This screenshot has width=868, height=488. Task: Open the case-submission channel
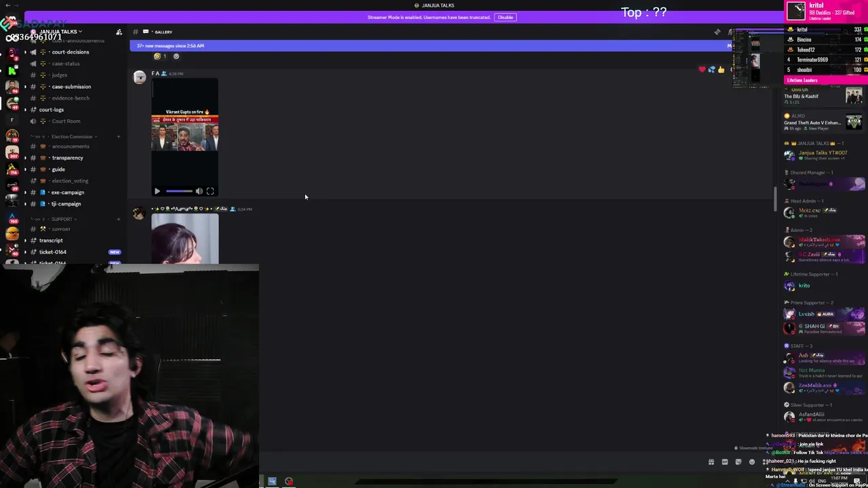[71, 87]
